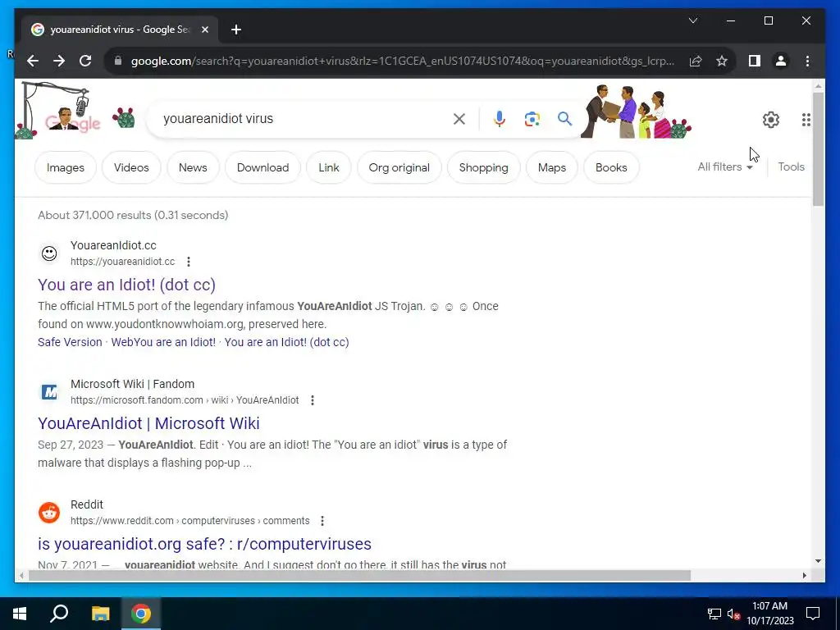This screenshot has width=840, height=630.
Task: Open the Google apps grid
Action: pyautogui.click(x=806, y=120)
